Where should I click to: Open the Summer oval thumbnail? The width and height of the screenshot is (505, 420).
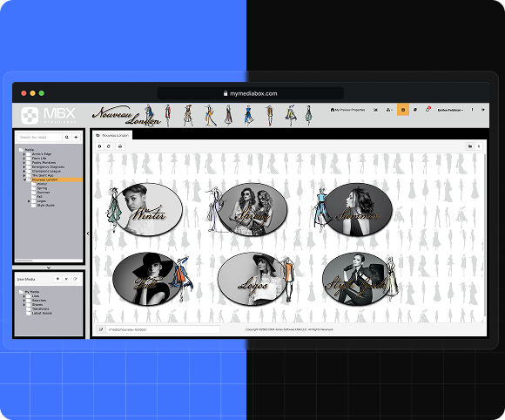point(358,209)
